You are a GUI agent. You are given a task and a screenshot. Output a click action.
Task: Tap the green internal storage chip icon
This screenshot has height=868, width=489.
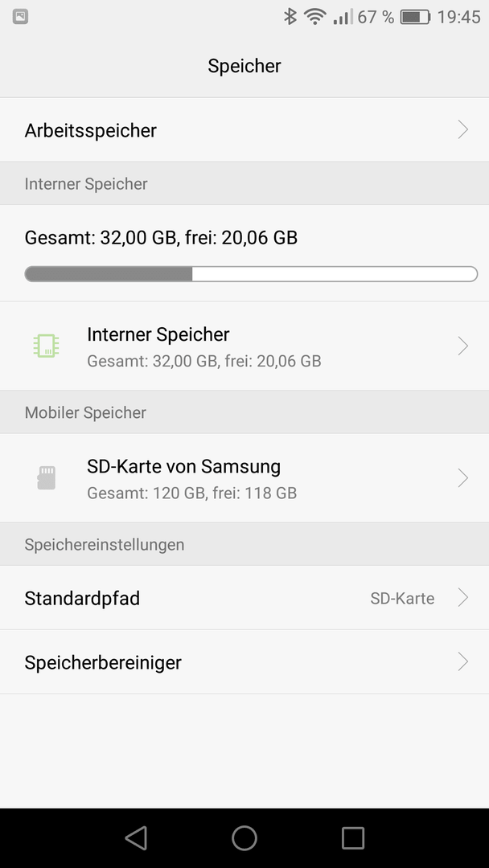pos(46,346)
